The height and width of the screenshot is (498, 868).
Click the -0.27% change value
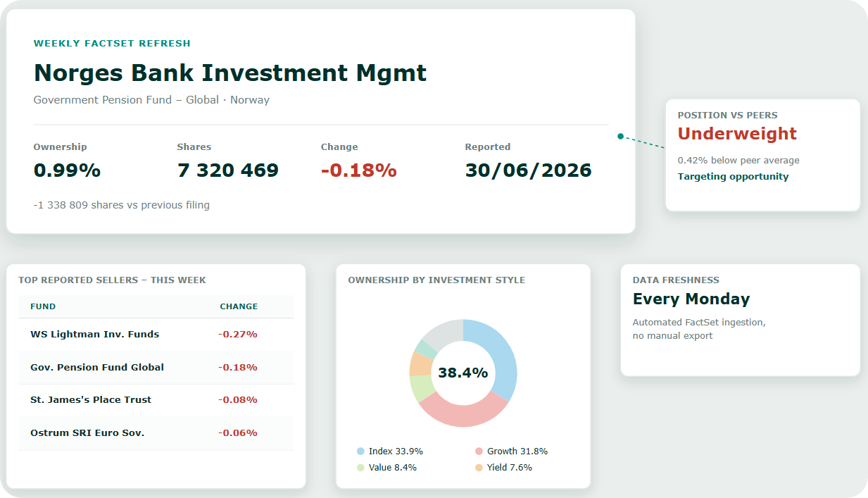(237, 335)
